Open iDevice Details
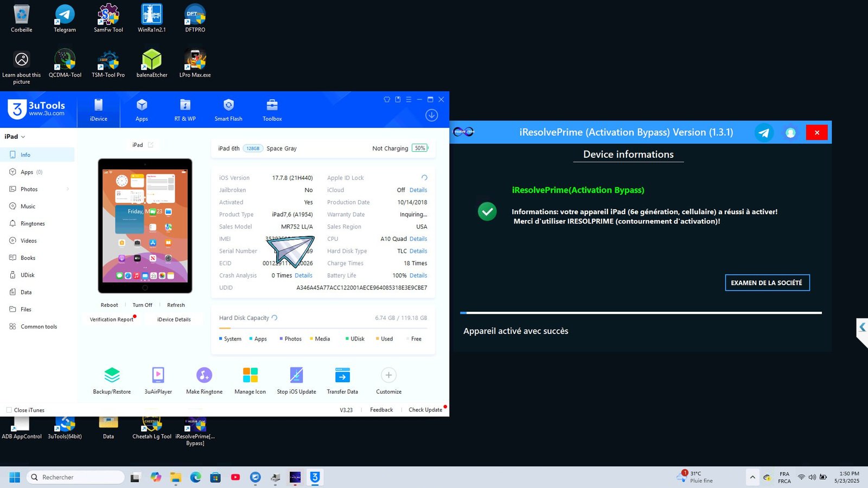The height and width of the screenshot is (488, 868). point(174,319)
